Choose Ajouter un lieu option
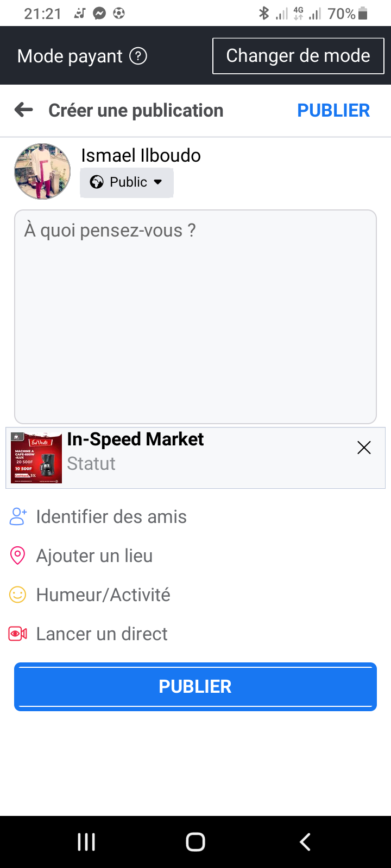This screenshot has height=868, width=391. tap(94, 556)
